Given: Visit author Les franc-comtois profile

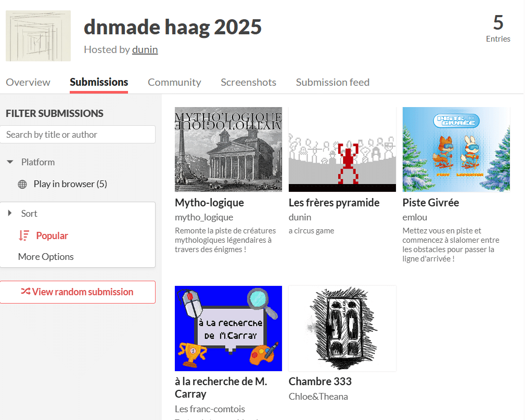Looking at the screenshot, I should 210,409.
